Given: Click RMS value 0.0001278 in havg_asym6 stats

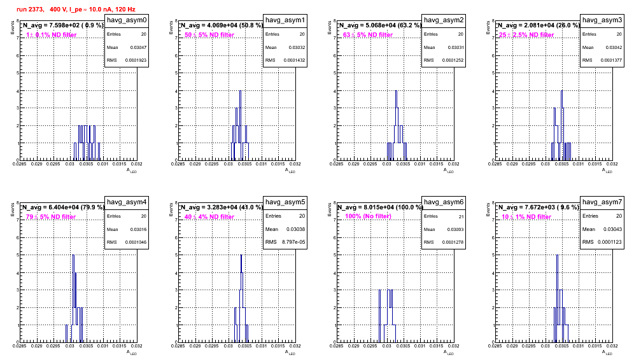Looking at the screenshot, I should click(x=453, y=242).
